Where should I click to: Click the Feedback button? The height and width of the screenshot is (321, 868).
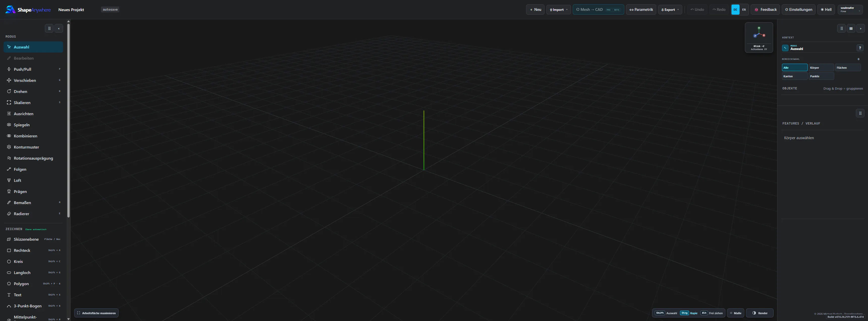(765, 10)
